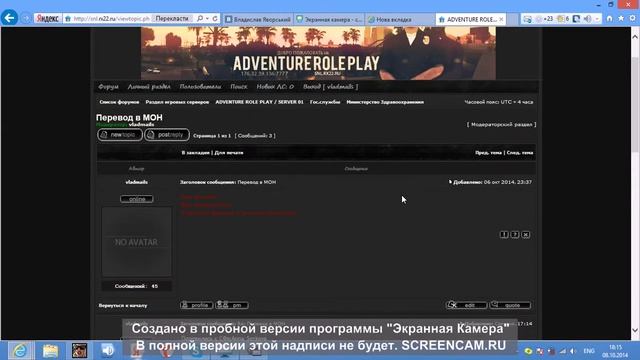Refresh the page with reload icon
640x360 pixels.
pyautogui.click(x=215, y=19)
